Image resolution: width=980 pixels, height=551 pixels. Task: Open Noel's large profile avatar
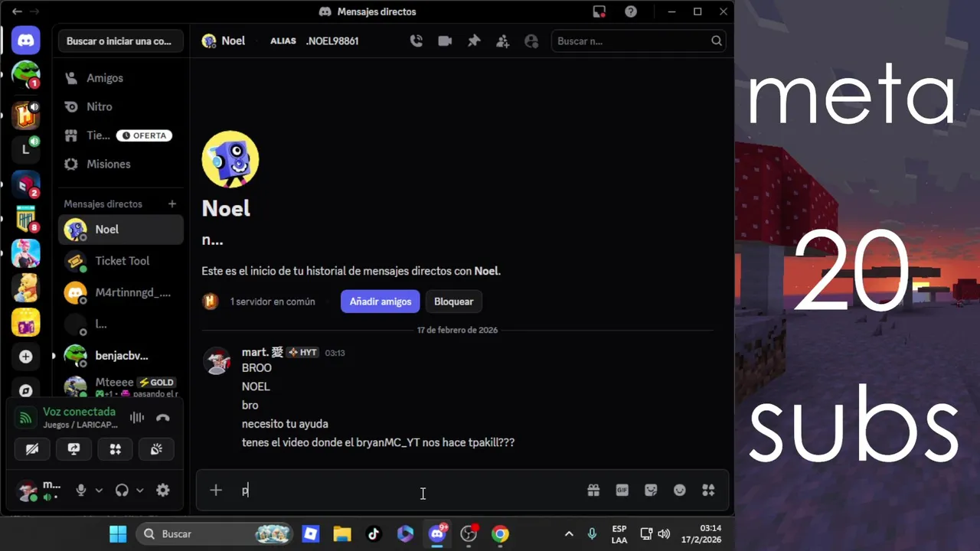click(x=230, y=159)
